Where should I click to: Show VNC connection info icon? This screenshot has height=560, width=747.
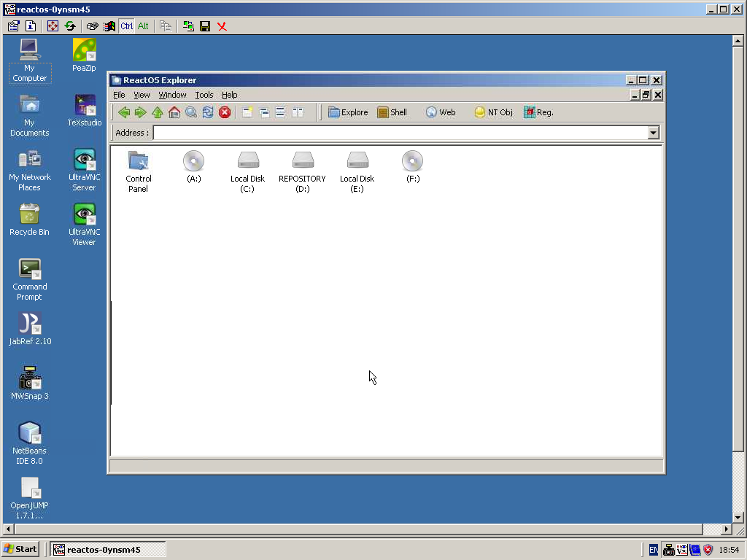point(31,26)
